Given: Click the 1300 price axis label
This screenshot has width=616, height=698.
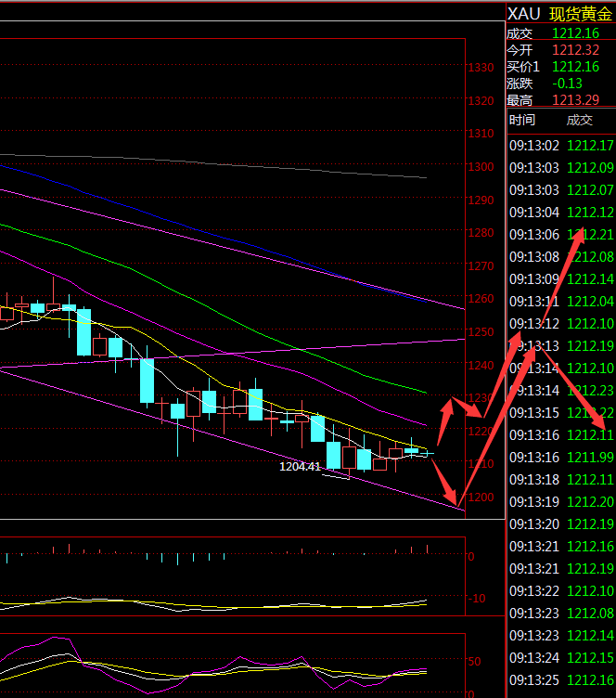Looking at the screenshot, I should click(x=481, y=167).
